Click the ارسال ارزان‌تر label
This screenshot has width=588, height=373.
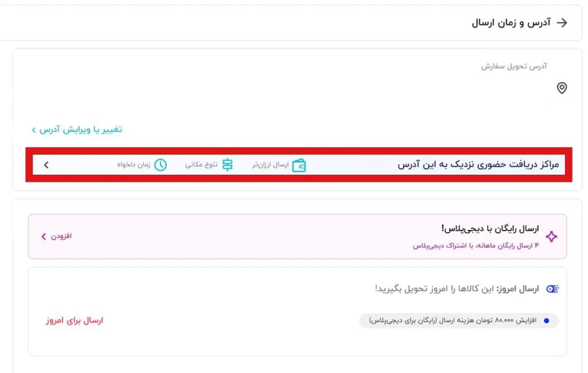pos(270,165)
